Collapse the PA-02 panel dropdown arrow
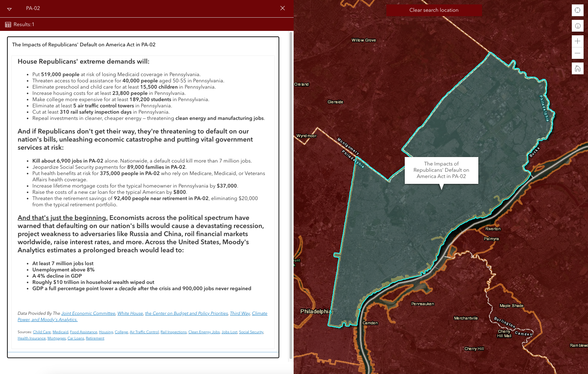 pos(10,9)
